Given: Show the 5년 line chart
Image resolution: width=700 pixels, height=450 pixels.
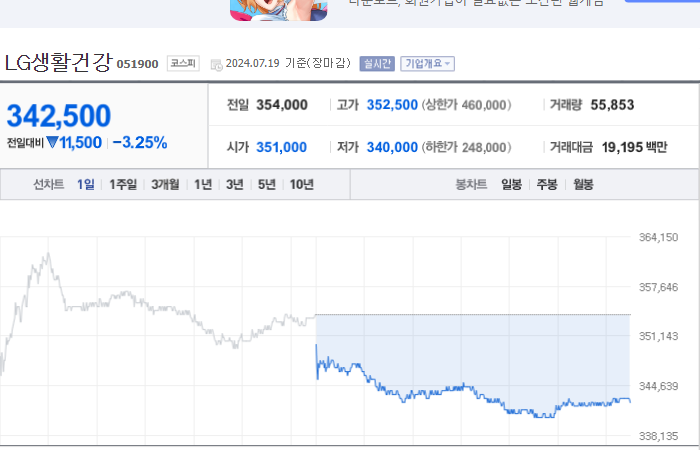Looking at the screenshot, I should (267, 184).
